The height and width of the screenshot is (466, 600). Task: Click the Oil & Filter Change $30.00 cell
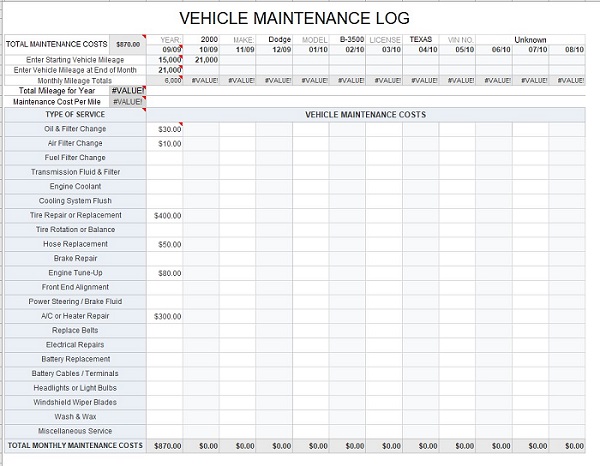coord(165,129)
